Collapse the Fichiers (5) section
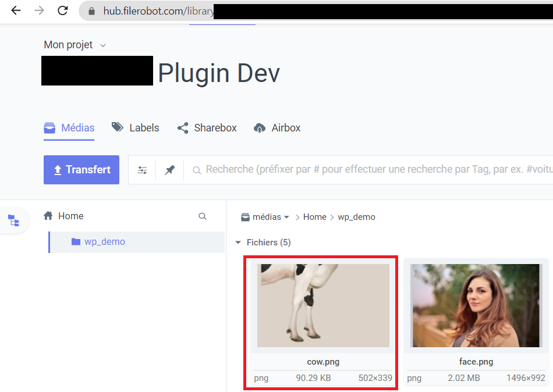The image size is (553, 392). pos(263,242)
